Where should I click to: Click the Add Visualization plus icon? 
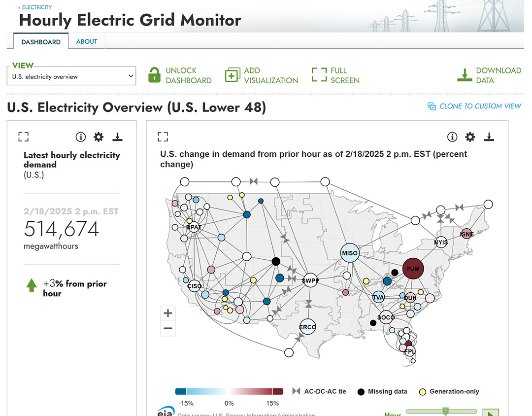(233, 75)
